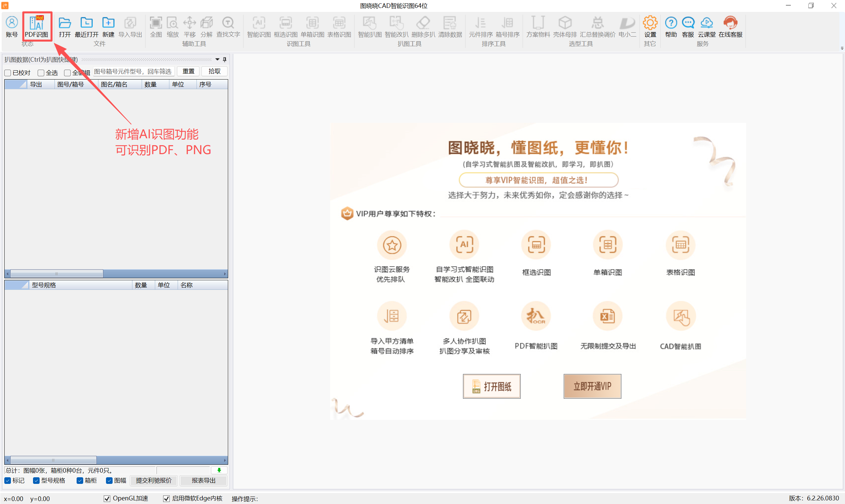Click the 立即开通VIP button
This screenshot has height=504, width=845.
pos(592,386)
